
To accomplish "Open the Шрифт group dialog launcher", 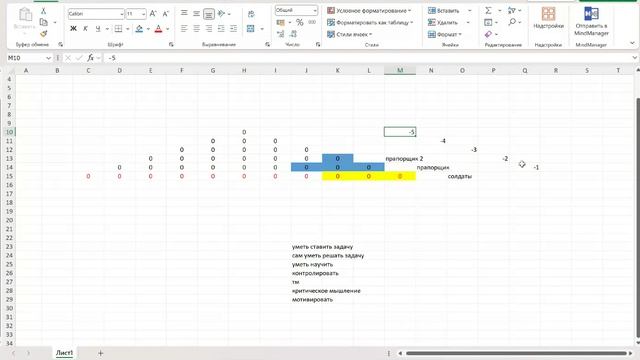I will coord(171,44).
